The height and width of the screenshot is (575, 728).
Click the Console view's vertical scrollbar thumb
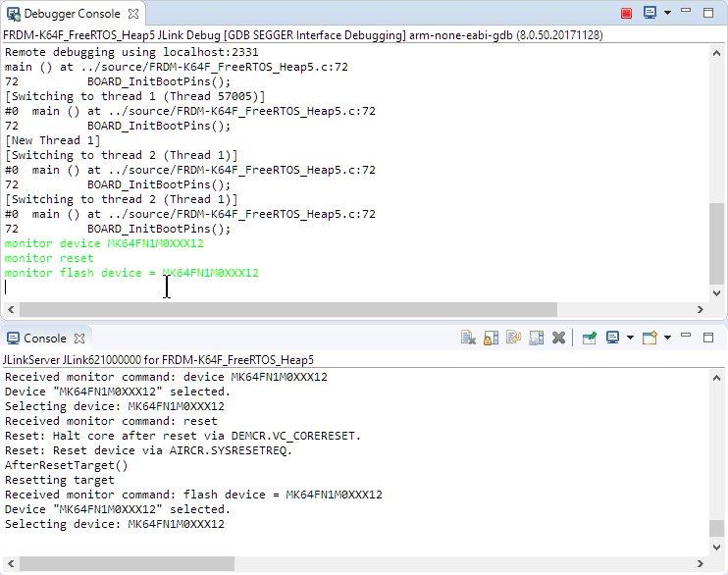[x=717, y=528]
